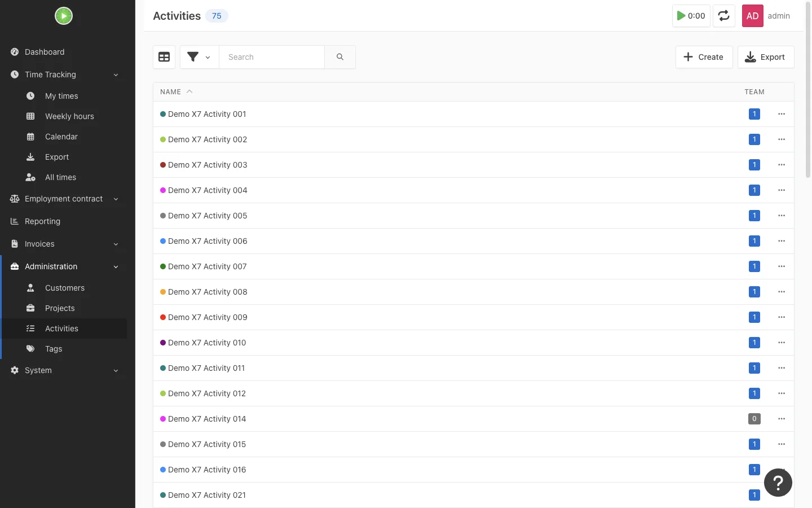Open the filter dropdown
Screen dimensions: 812x508
[x=200, y=57]
